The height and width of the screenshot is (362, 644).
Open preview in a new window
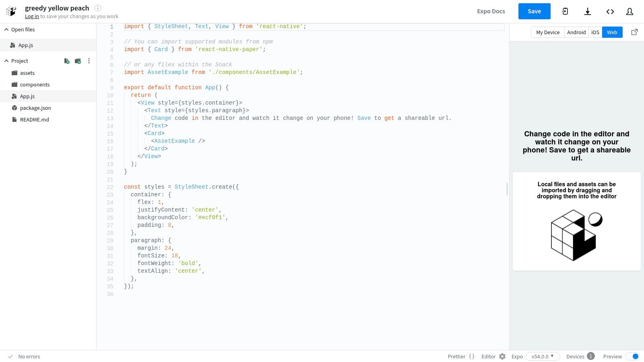634,32
